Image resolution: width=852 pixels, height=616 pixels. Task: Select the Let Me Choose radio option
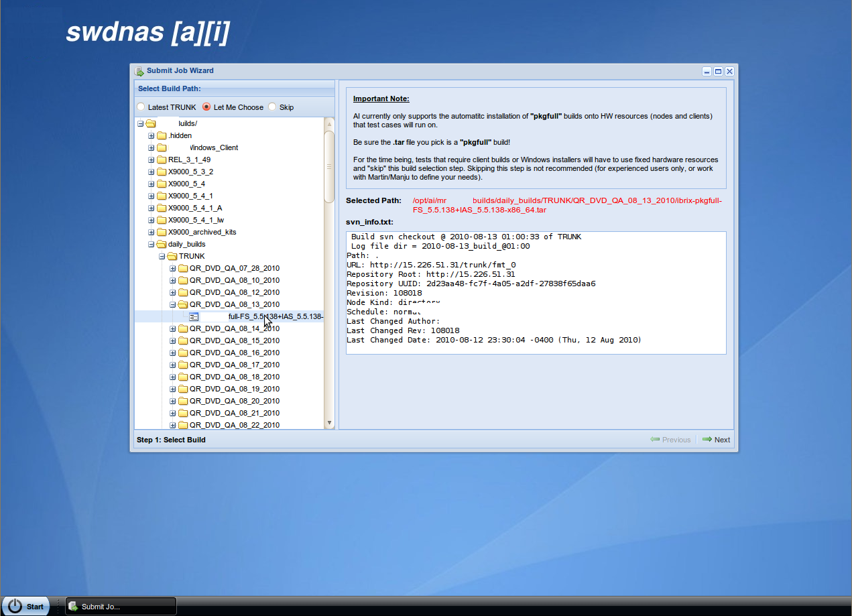click(x=206, y=107)
